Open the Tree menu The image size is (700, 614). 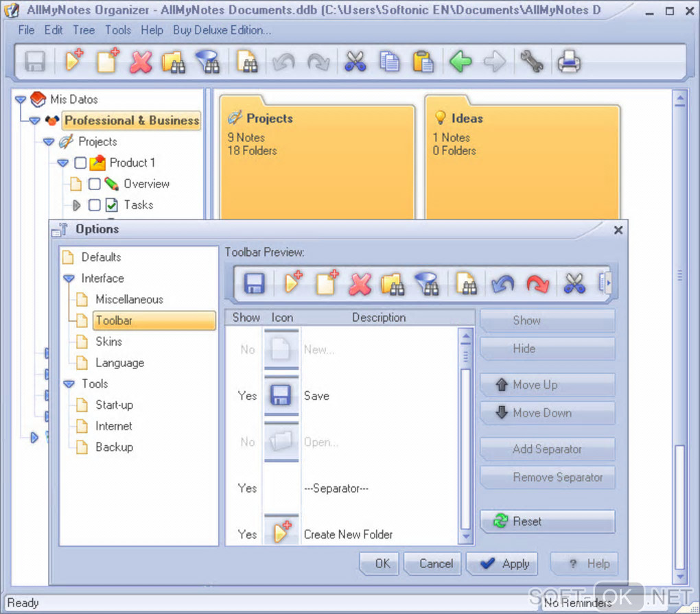(84, 30)
